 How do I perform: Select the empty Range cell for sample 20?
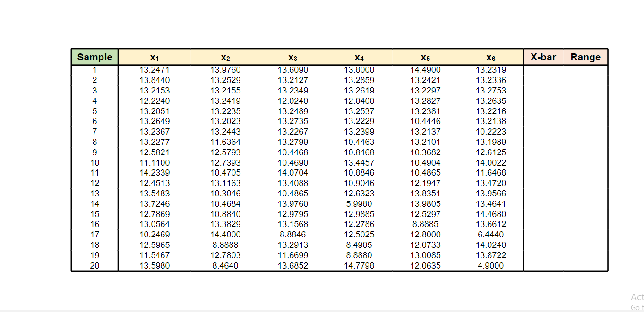pos(585,265)
